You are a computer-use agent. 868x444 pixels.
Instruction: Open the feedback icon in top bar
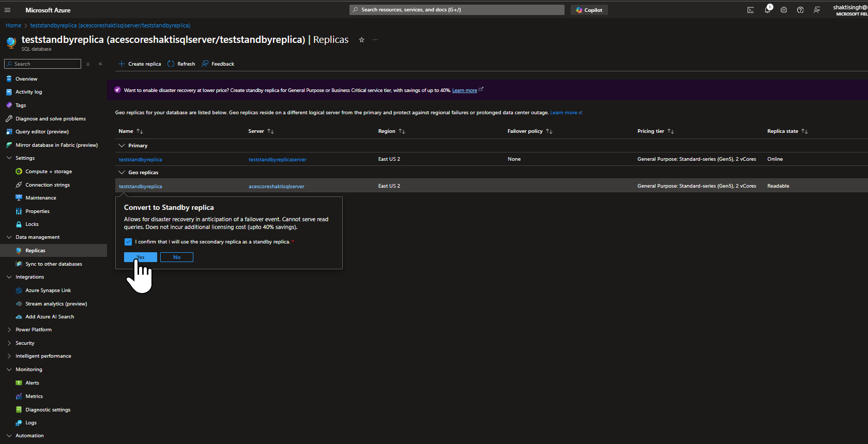point(817,10)
